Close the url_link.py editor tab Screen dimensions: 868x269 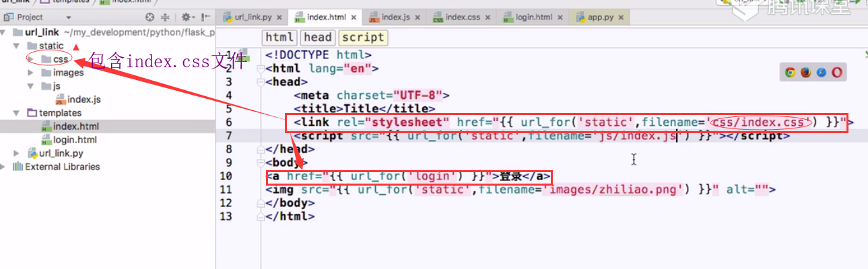click(279, 18)
